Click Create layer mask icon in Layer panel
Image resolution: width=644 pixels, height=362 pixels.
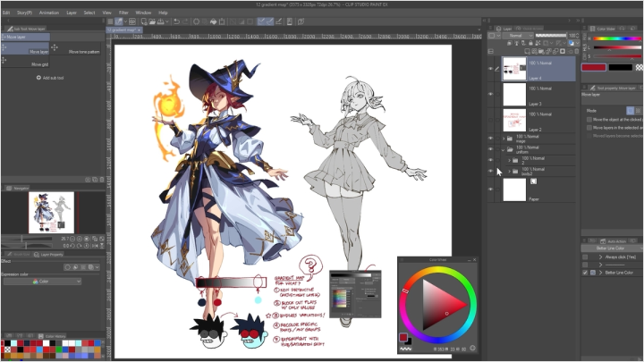pyautogui.click(x=563, y=51)
